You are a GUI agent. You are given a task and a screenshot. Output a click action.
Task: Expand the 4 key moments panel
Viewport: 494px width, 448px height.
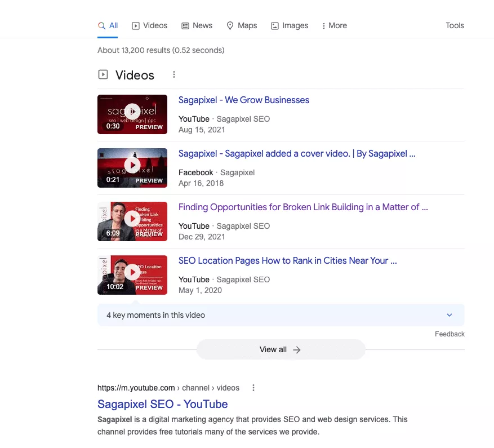pos(449,315)
